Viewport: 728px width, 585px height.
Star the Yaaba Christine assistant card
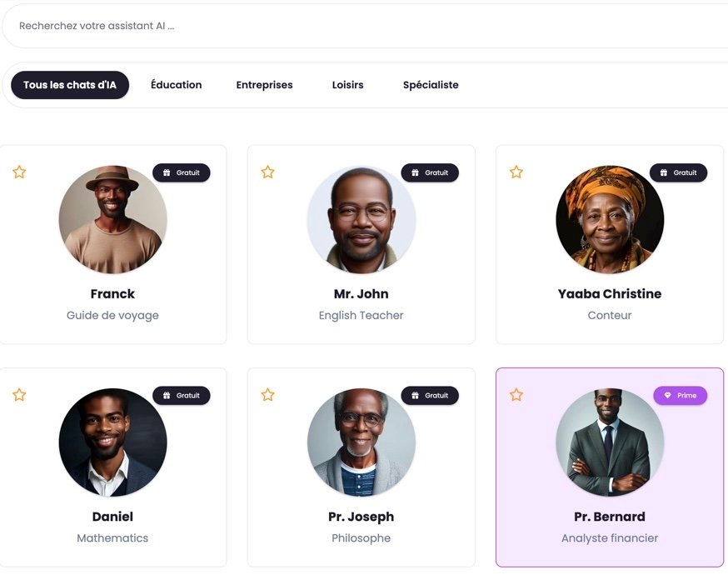[x=516, y=172]
